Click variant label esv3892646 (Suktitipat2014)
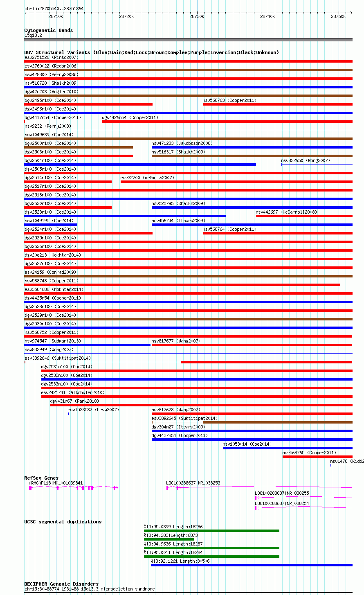Viewport: 364px width, 595px height. [58, 358]
